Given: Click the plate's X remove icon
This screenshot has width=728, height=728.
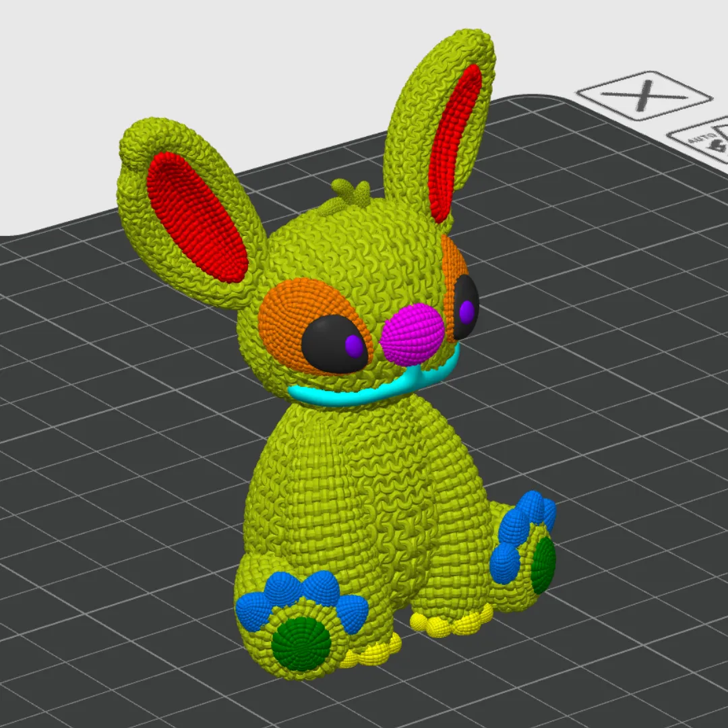Looking at the screenshot, I should coord(644,96).
